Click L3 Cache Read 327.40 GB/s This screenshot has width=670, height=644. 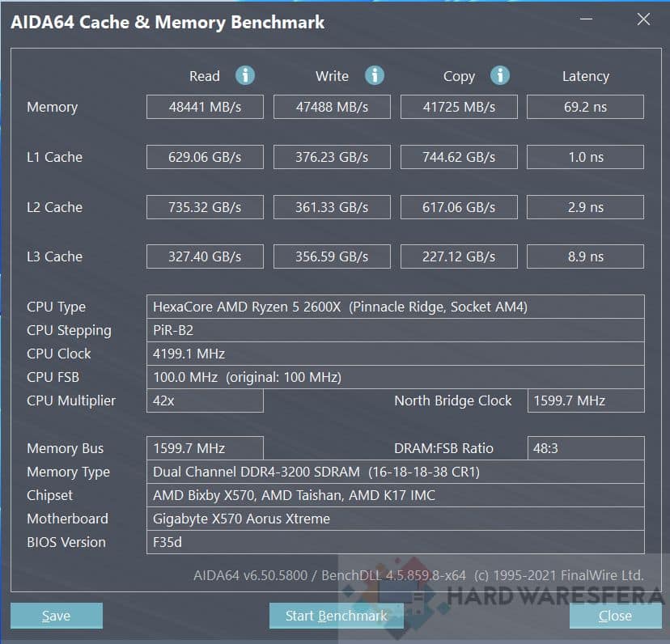[205, 256]
